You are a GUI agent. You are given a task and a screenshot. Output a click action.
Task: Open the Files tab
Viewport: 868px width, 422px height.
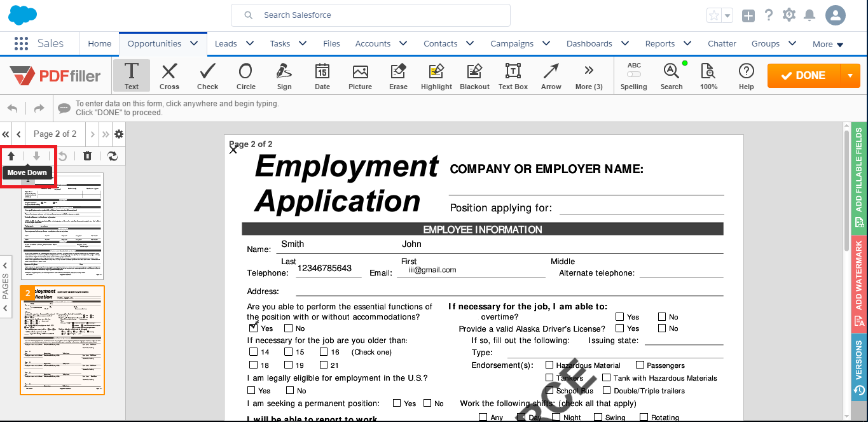click(x=331, y=43)
